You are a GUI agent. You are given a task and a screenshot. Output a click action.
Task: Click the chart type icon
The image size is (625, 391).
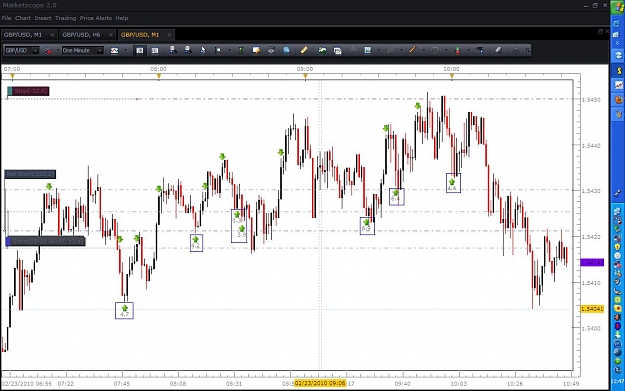(114, 50)
